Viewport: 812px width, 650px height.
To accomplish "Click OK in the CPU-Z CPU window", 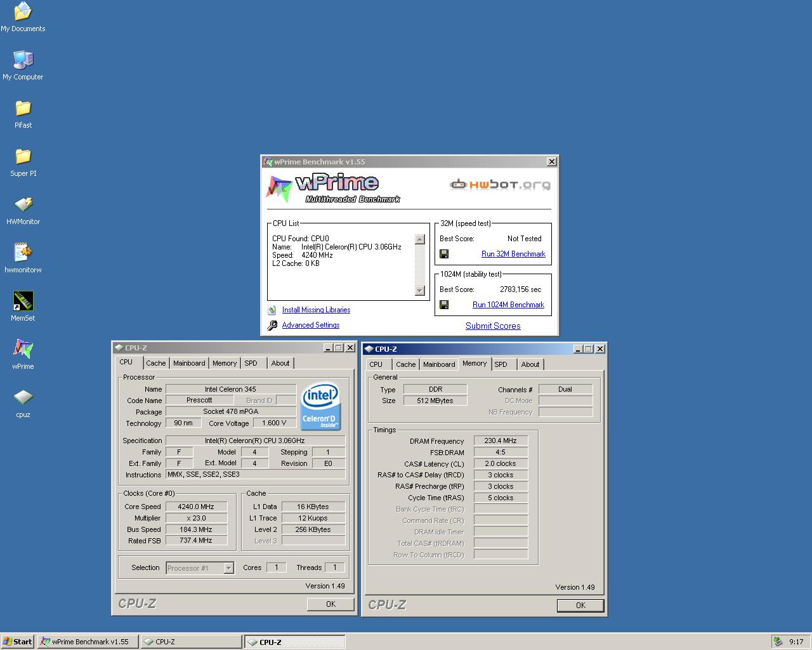I will point(331,604).
